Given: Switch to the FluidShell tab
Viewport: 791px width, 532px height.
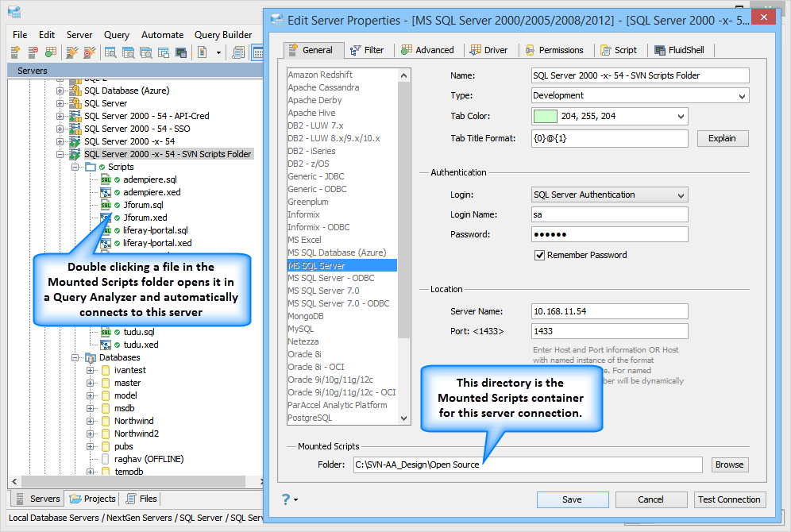Looking at the screenshot, I should 680,50.
